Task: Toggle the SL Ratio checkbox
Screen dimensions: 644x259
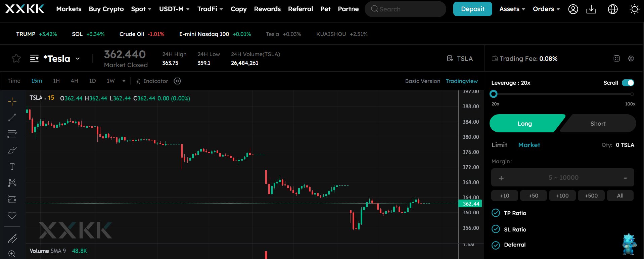Action: [x=496, y=229]
